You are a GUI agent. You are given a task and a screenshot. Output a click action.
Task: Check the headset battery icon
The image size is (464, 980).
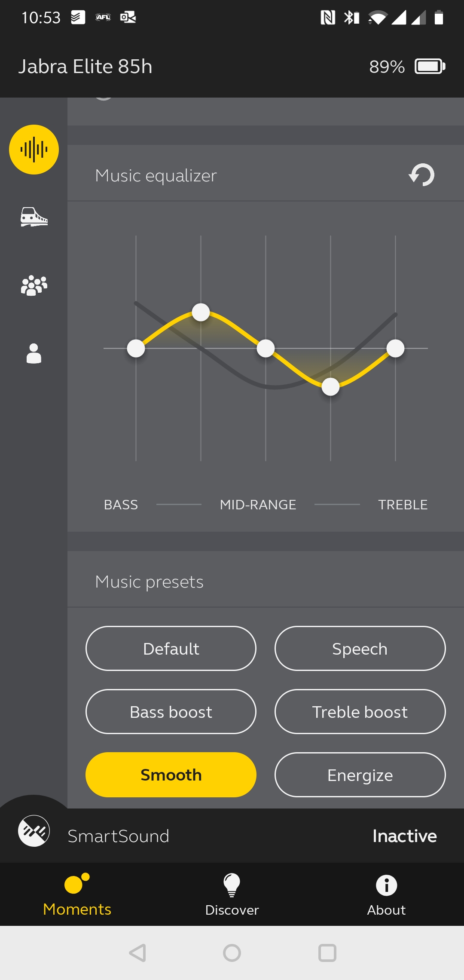click(x=430, y=67)
